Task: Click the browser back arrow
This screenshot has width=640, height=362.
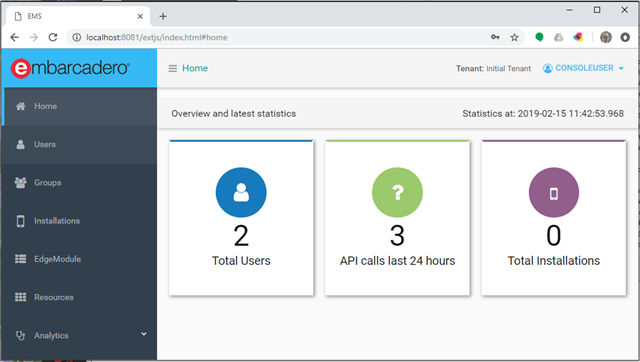Action: point(15,38)
